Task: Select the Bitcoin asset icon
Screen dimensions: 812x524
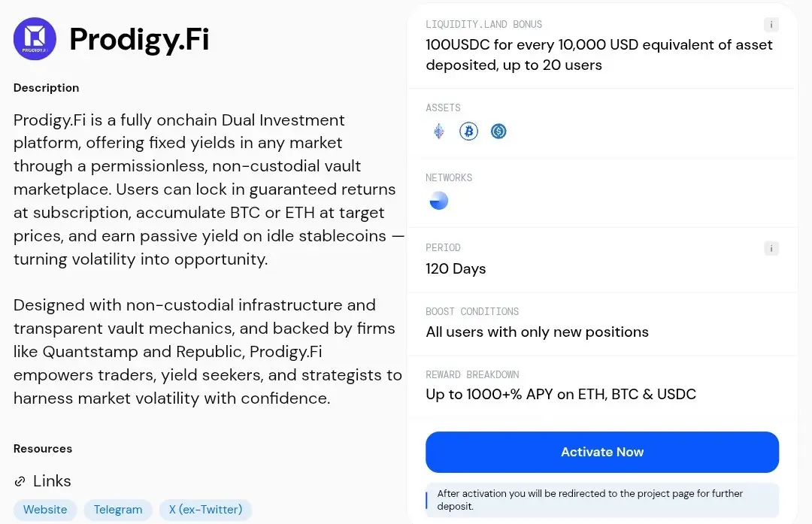Action: pos(468,132)
